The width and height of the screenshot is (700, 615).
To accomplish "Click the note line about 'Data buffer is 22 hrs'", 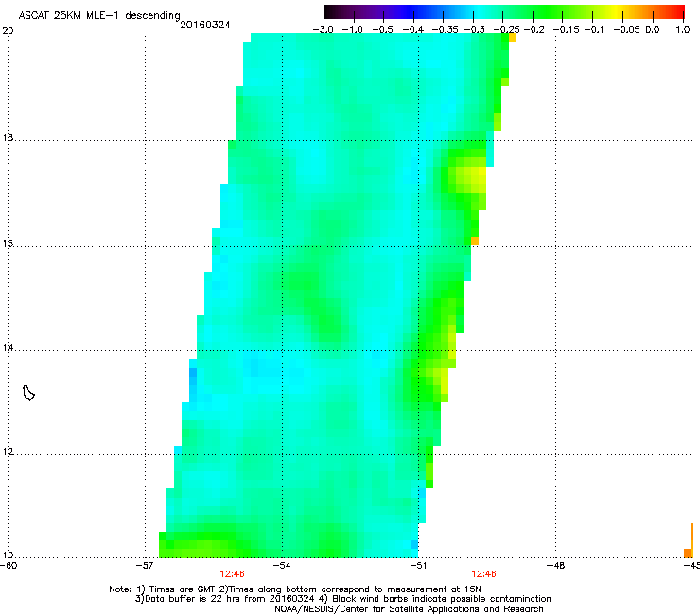I will click(342, 599).
